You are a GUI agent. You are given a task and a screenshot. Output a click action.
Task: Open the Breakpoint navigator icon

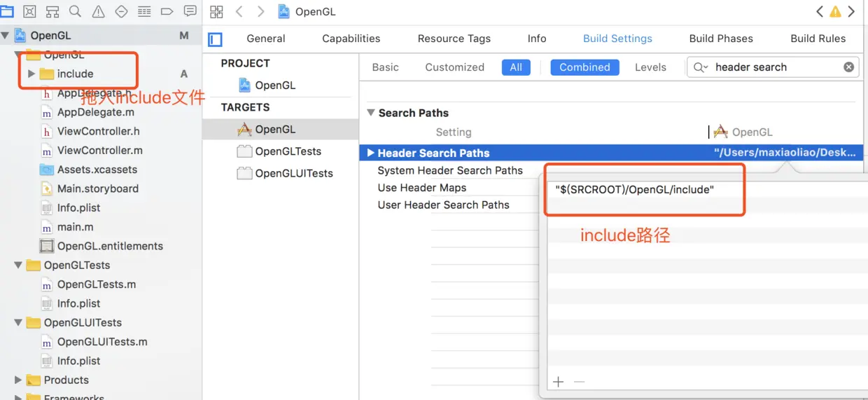coord(167,11)
